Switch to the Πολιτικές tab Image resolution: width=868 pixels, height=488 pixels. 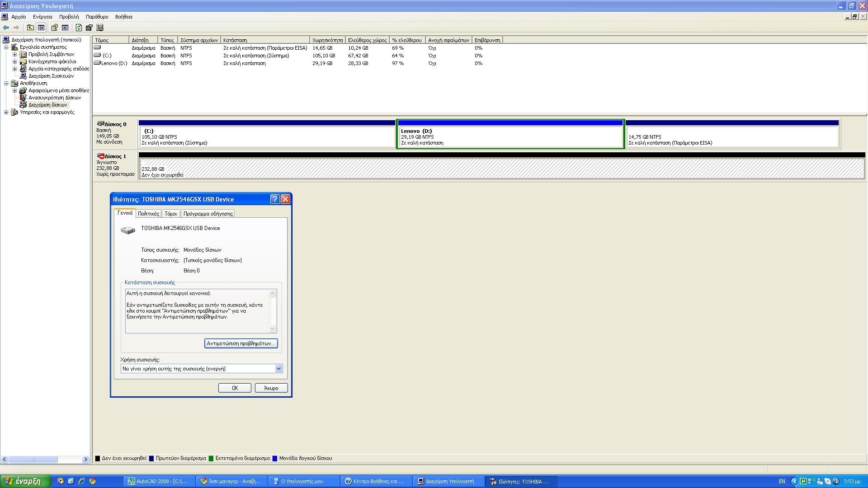(x=148, y=214)
